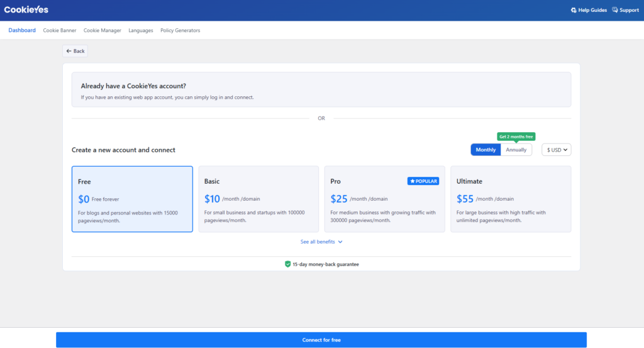Click the Connect for free button

click(x=321, y=340)
